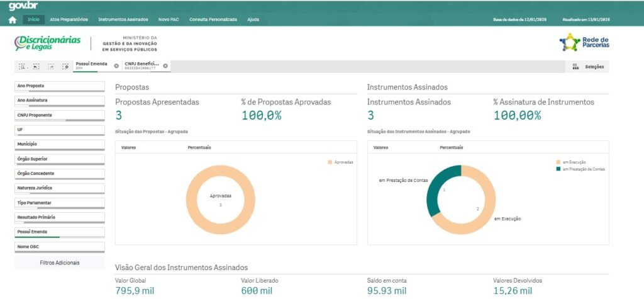Image resolution: width=644 pixels, height=299 pixels.
Task: Remove the Possui Emenda selection filter
Action: [116, 65]
